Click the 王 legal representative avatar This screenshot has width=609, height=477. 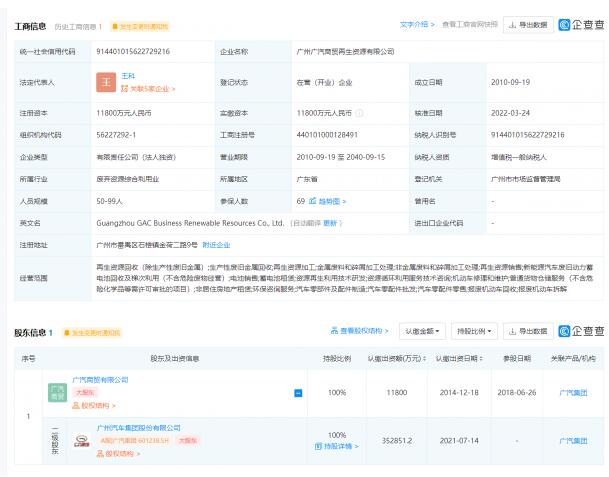(106, 82)
